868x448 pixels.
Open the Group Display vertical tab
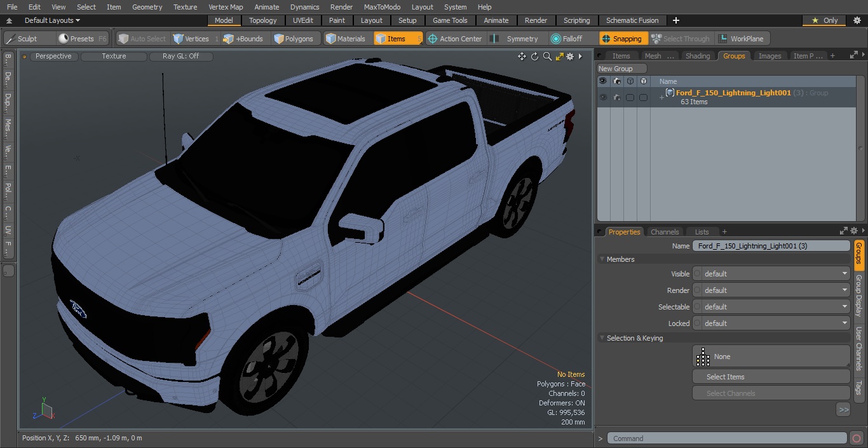(858, 296)
